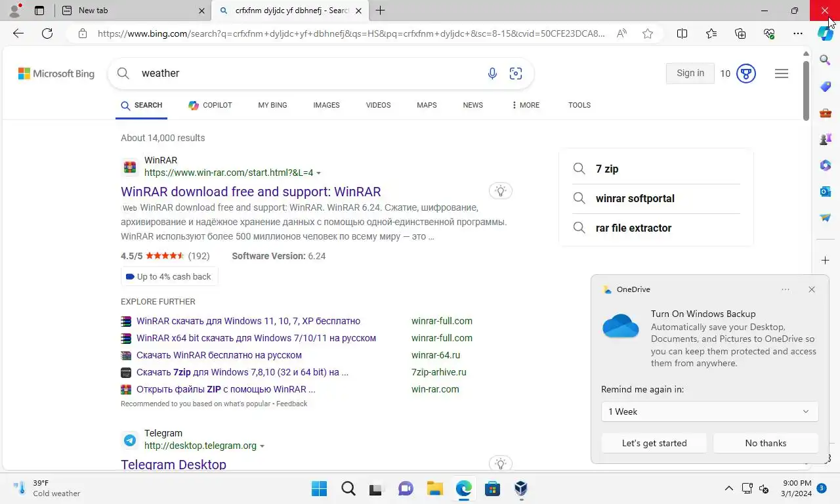Open File Explorer from taskbar

click(435, 488)
